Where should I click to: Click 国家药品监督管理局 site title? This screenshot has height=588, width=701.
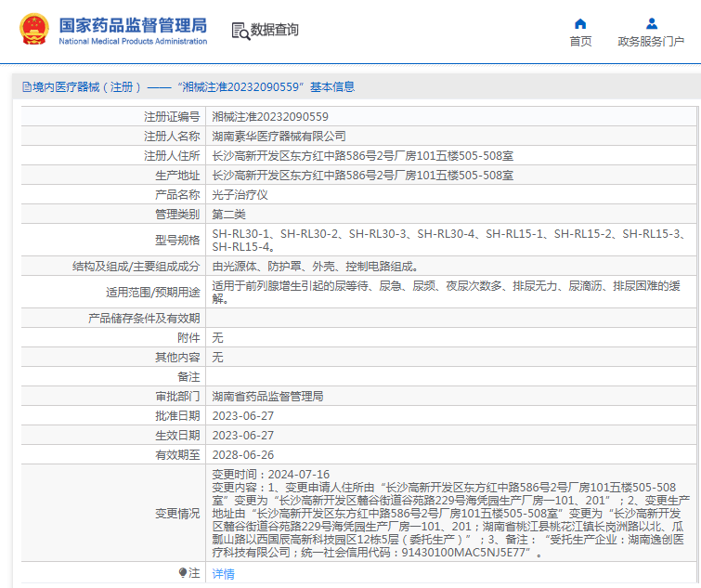point(133,25)
